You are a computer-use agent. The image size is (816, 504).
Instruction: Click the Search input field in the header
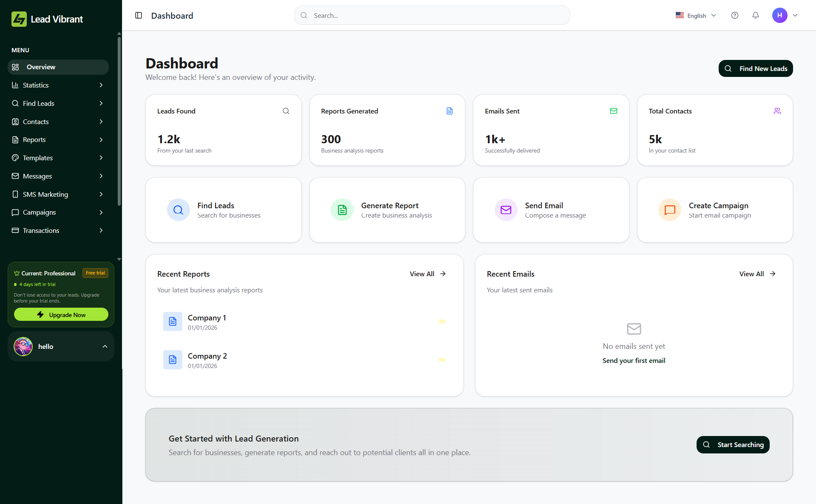[431, 15]
